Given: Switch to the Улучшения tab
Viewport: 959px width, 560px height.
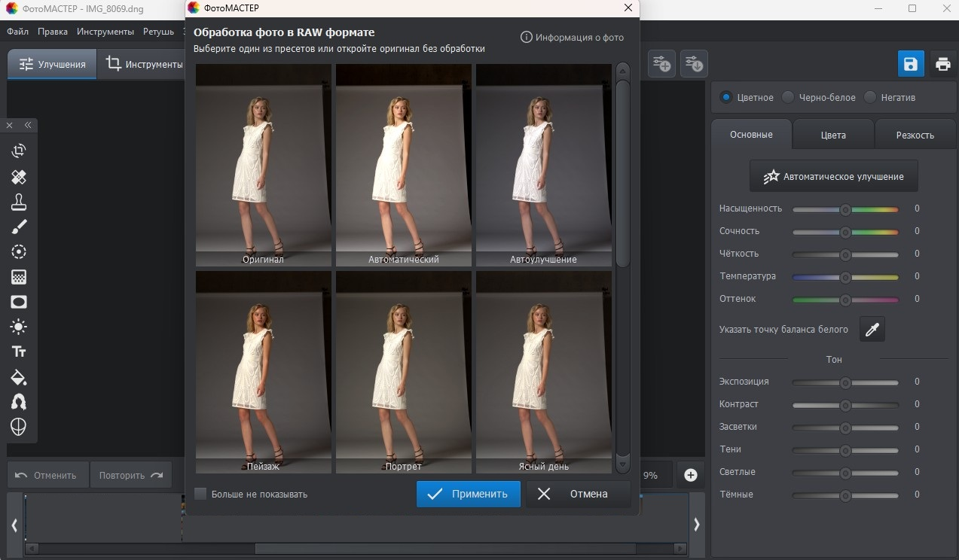Looking at the screenshot, I should (x=52, y=64).
